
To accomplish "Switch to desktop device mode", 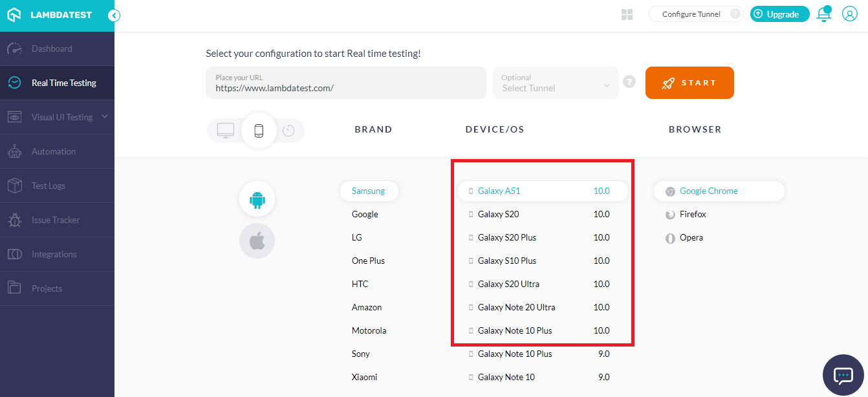I will (x=226, y=130).
